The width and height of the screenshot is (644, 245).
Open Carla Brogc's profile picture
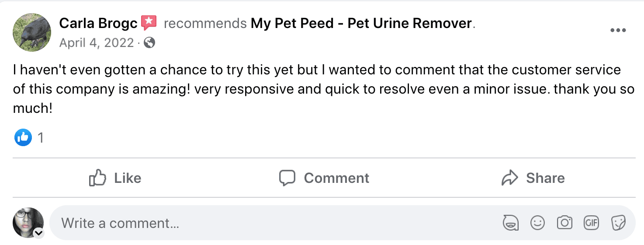pos(32,32)
